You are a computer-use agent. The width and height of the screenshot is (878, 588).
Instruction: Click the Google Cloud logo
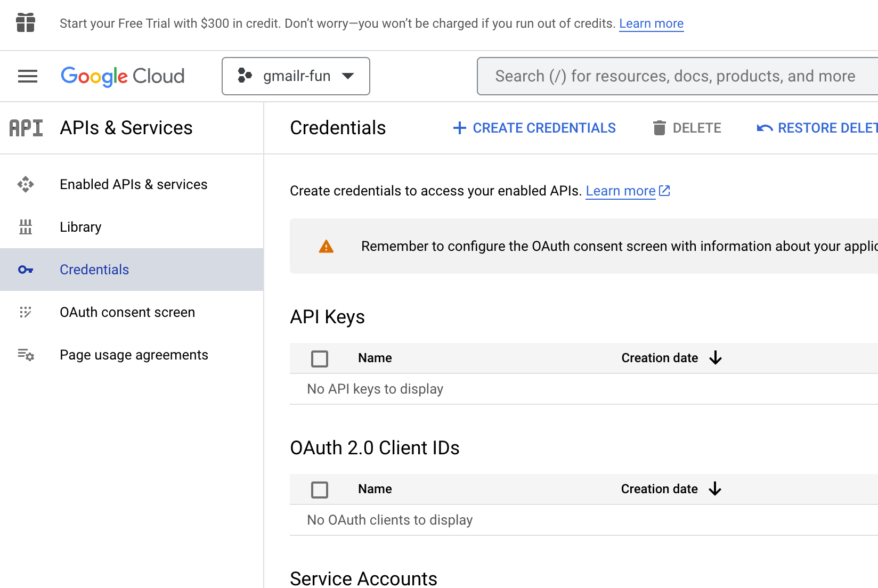[123, 76]
